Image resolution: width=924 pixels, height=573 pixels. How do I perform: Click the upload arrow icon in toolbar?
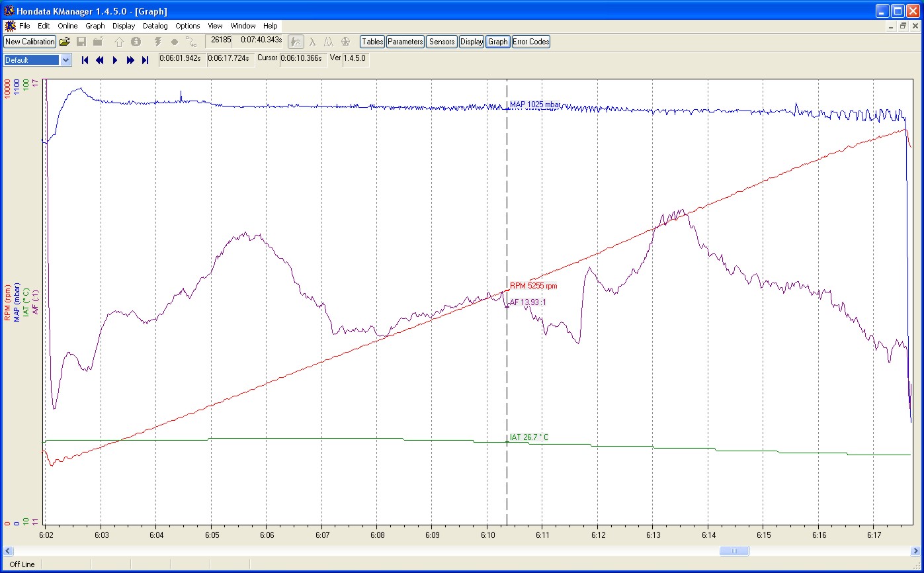coord(119,42)
